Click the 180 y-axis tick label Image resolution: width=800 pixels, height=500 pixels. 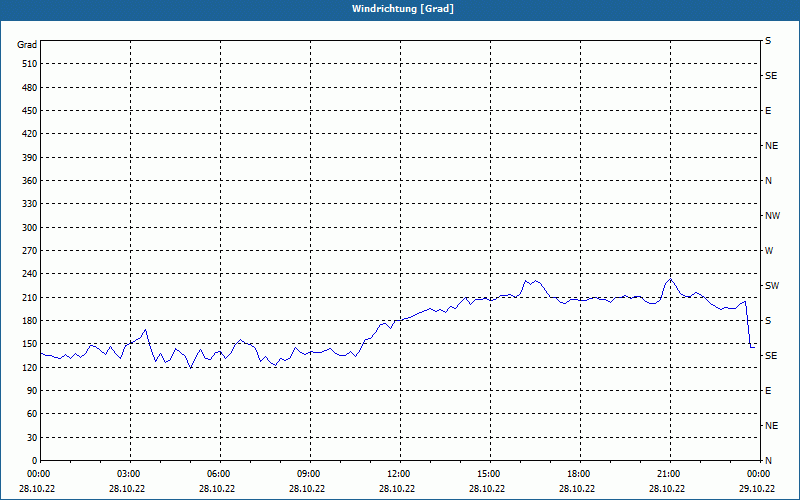point(30,321)
